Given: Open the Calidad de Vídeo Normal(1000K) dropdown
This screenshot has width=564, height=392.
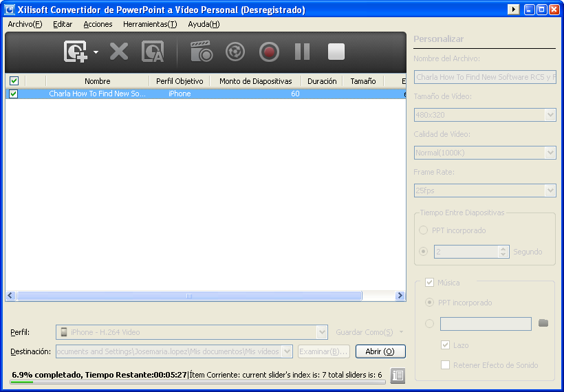Looking at the screenshot, I should tap(550, 153).
